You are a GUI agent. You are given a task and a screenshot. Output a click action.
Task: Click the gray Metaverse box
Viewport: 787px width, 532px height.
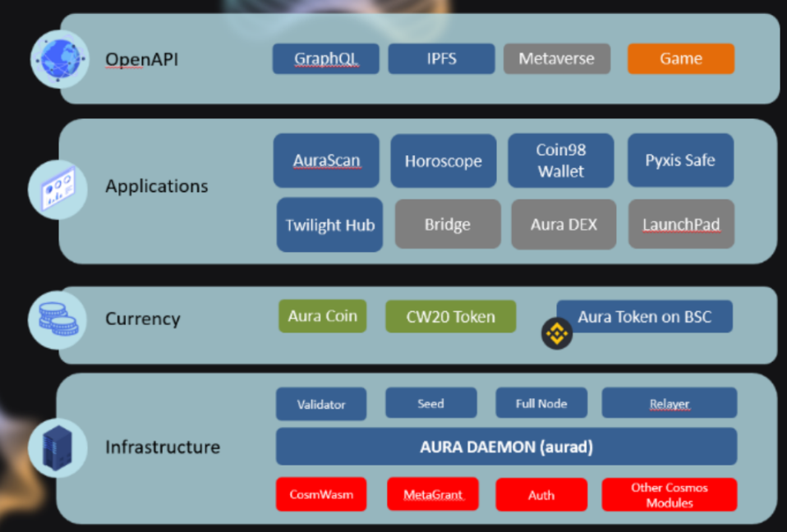coord(556,59)
